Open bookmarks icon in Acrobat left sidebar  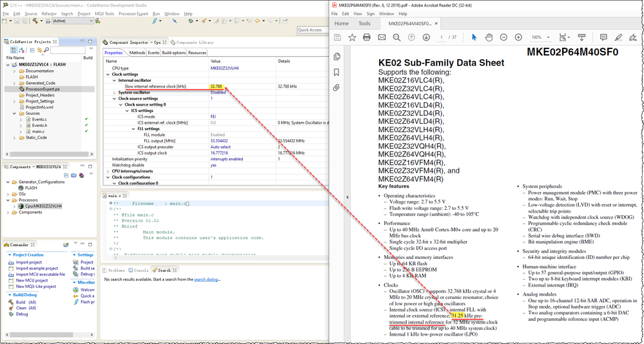(x=337, y=72)
